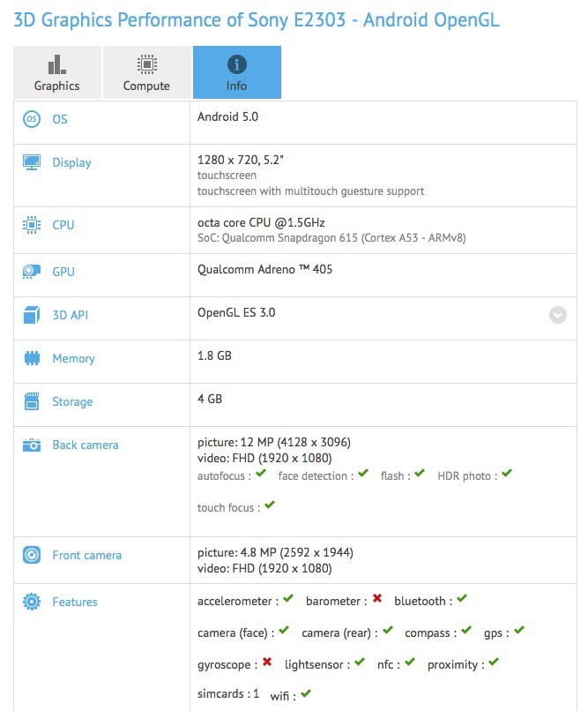The image size is (588, 711).
Task: Click the Back camera label
Action: (86, 445)
